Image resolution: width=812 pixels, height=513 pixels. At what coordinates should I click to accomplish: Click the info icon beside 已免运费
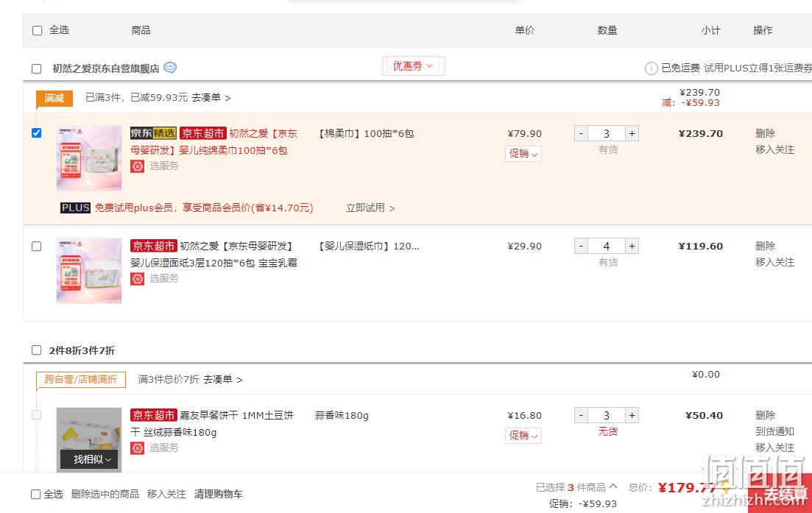click(x=651, y=68)
